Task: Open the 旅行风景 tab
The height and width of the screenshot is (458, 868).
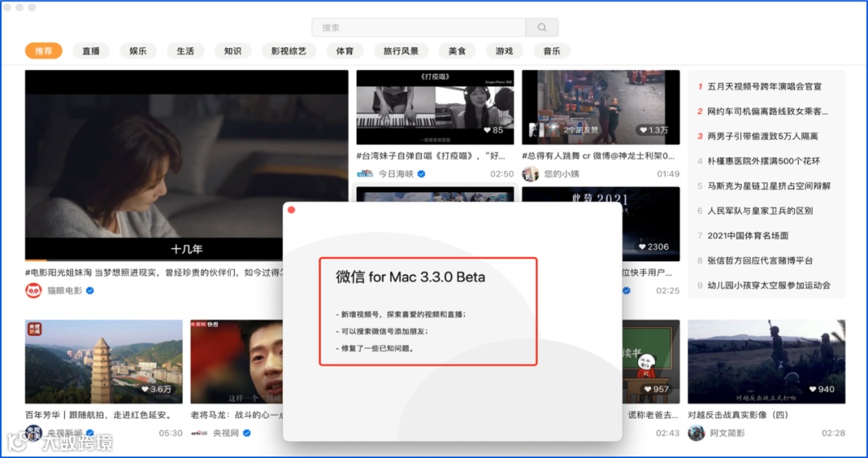Action: tap(401, 51)
